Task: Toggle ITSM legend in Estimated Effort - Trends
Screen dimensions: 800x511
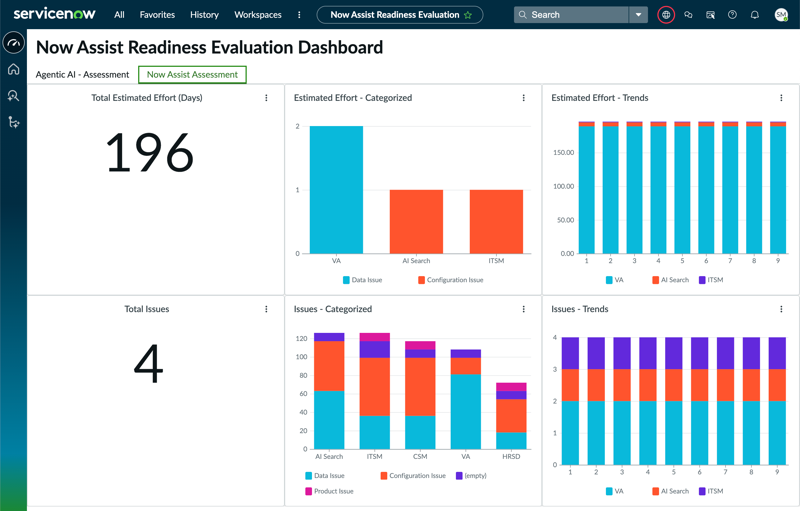Action: click(711, 280)
